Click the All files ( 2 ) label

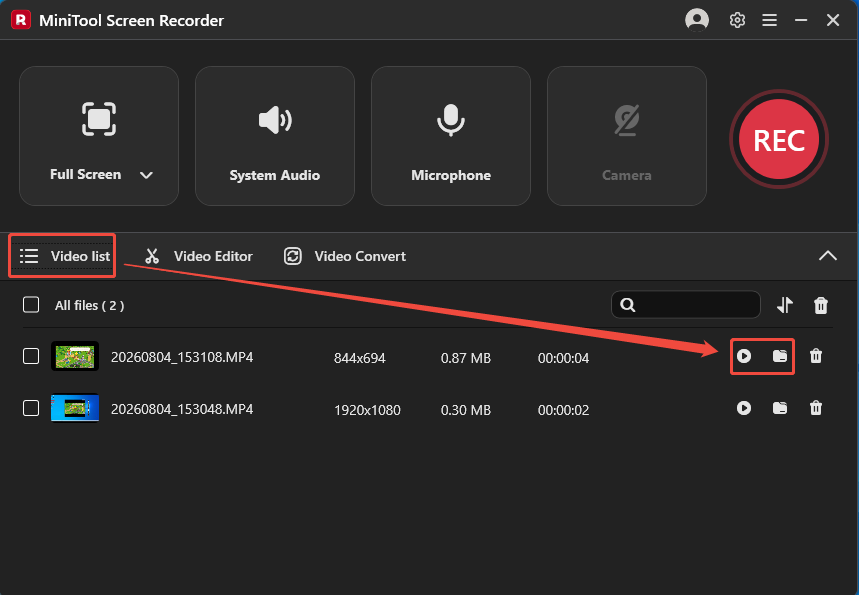[89, 306]
